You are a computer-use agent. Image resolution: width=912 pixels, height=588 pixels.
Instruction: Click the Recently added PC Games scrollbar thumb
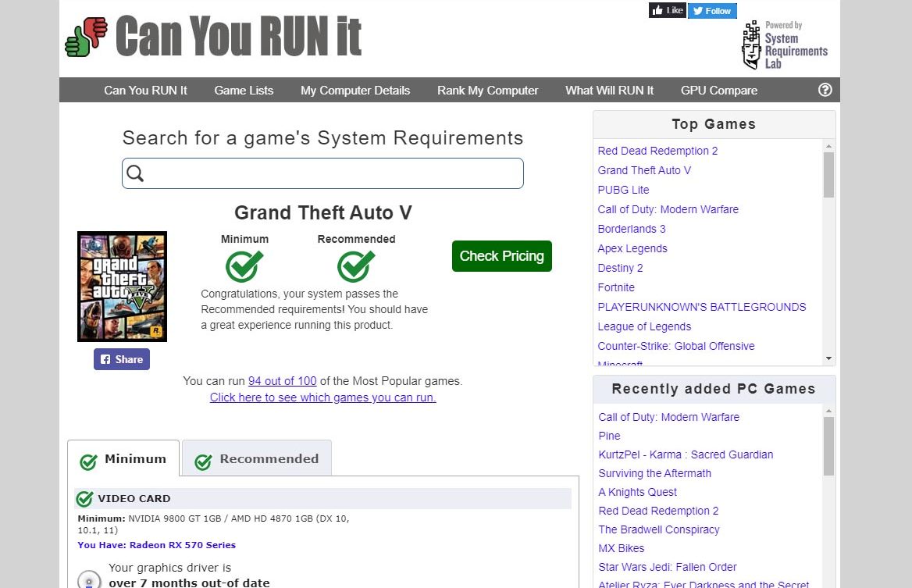(828, 446)
